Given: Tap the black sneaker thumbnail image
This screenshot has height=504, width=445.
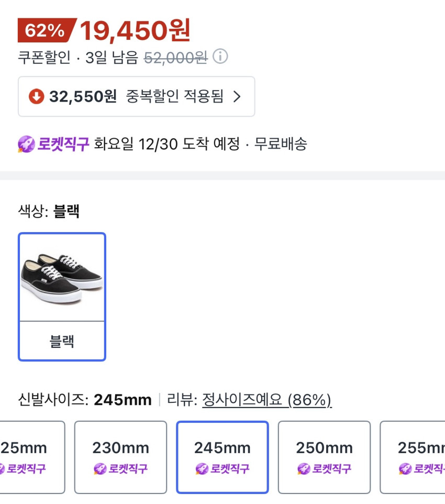Looking at the screenshot, I should click(x=62, y=277).
